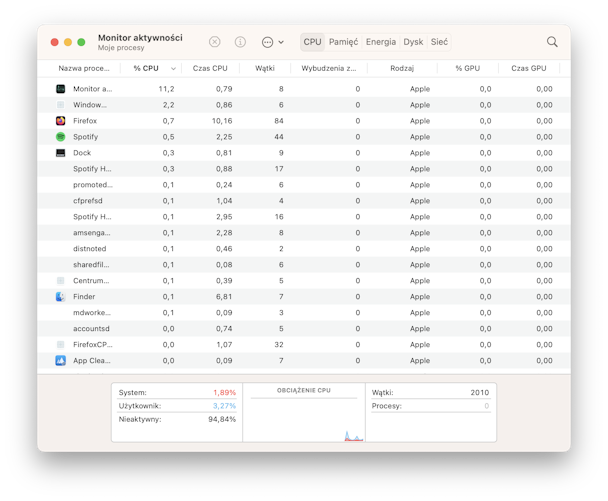Click Firefox's 10,16 CPU time value
This screenshot has width=608, height=501.
coord(222,121)
